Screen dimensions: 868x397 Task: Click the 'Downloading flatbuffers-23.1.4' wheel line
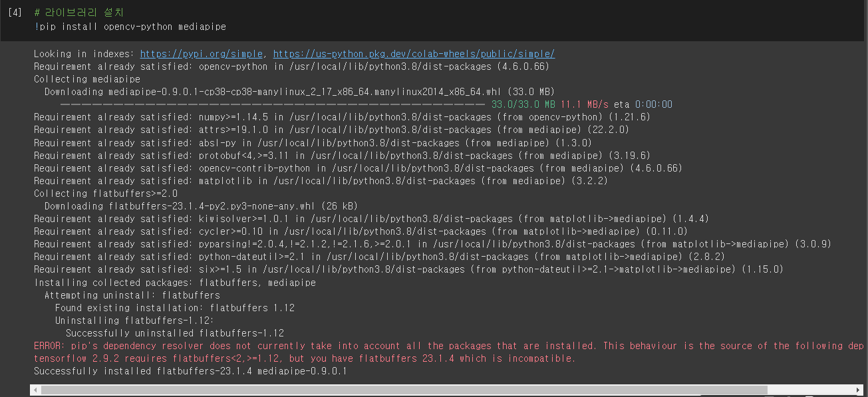click(x=201, y=205)
